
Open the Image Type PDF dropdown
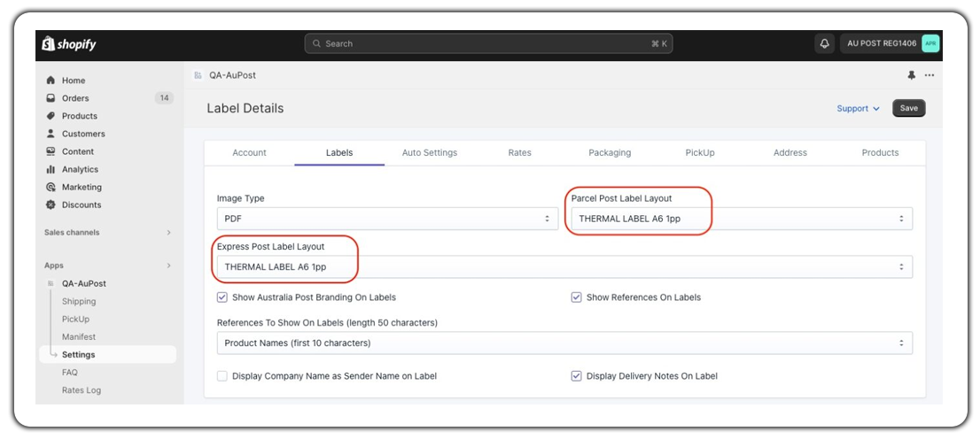click(387, 219)
